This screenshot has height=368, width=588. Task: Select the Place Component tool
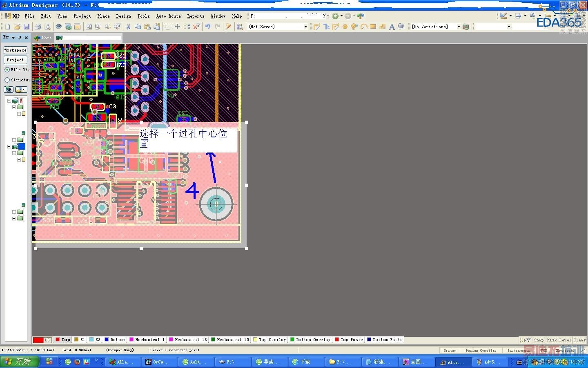coord(401,27)
